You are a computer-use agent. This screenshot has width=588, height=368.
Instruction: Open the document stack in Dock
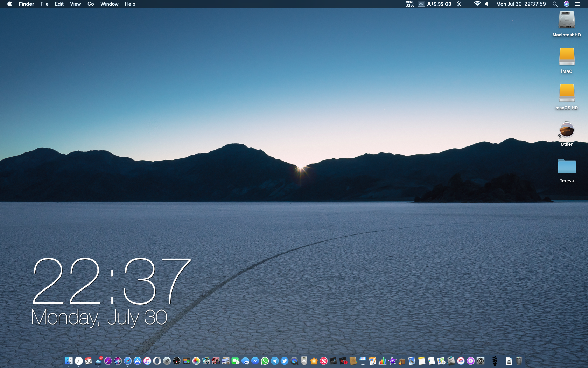click(x=509, y=361)
